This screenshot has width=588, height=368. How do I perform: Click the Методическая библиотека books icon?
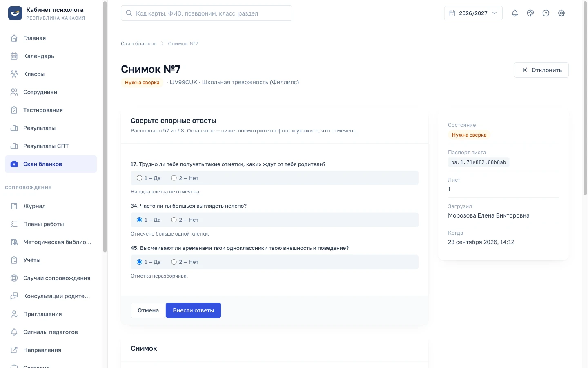tap(14, 242)
